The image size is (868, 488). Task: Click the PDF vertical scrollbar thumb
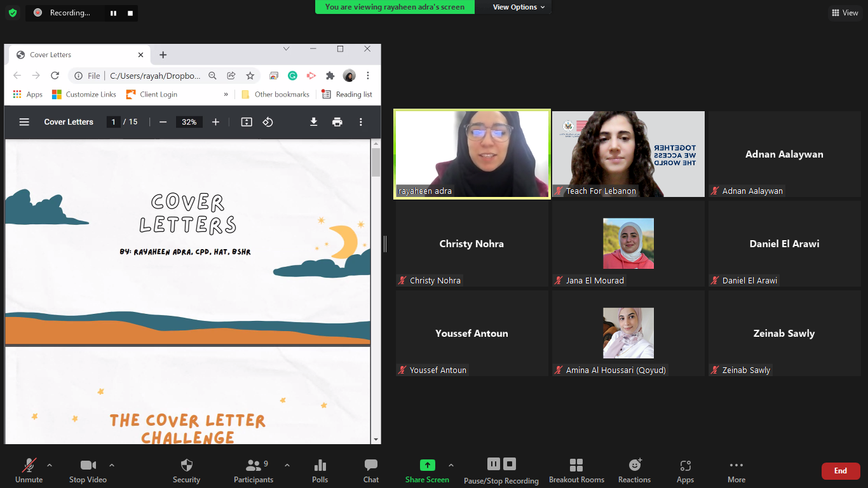[376, 163]
